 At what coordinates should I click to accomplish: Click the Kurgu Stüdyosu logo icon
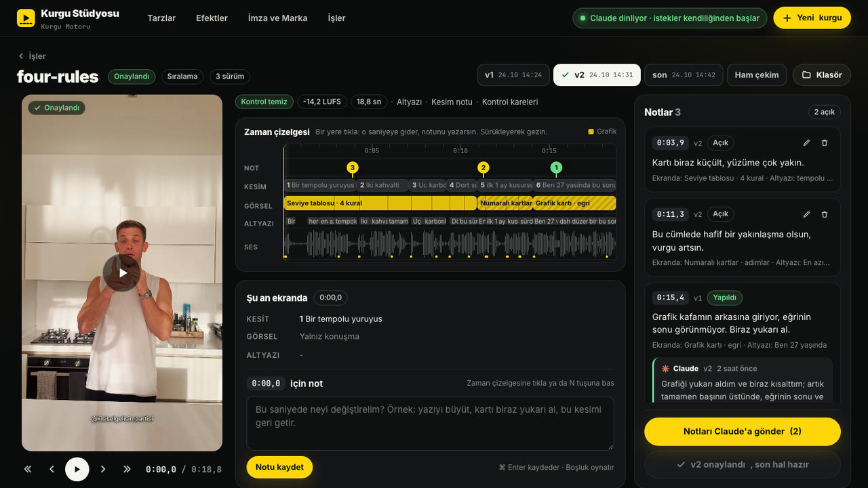pyautogui.click(x=26, y=18)
